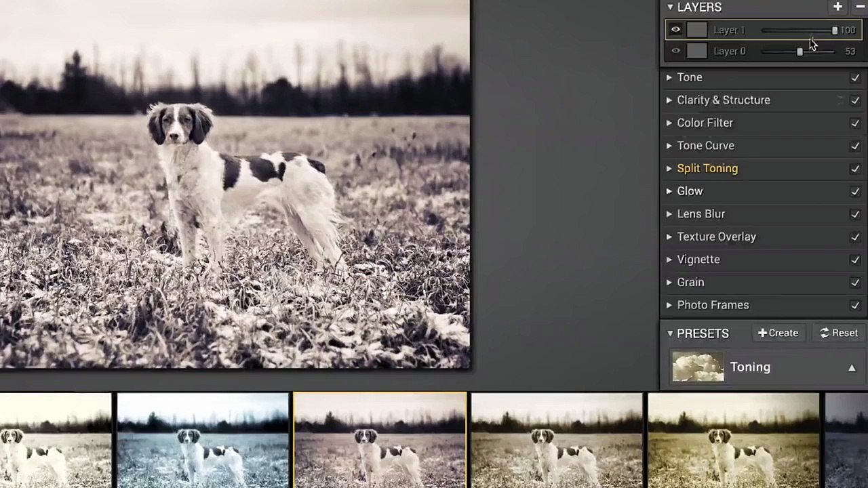Image resolution: width=868 pixels, height=488 pixels.
Task: Add a new layer with plus icon
Action: click(x=837, y=7)
